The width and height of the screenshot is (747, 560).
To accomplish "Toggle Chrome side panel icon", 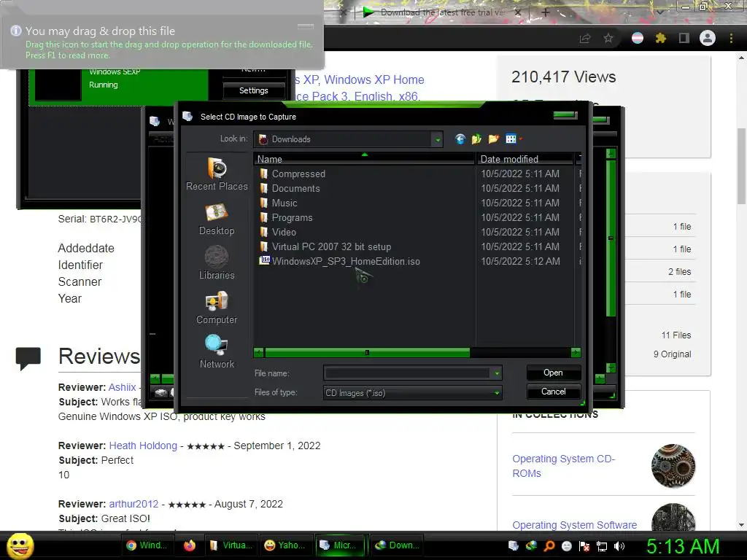I will pos(684,38).
